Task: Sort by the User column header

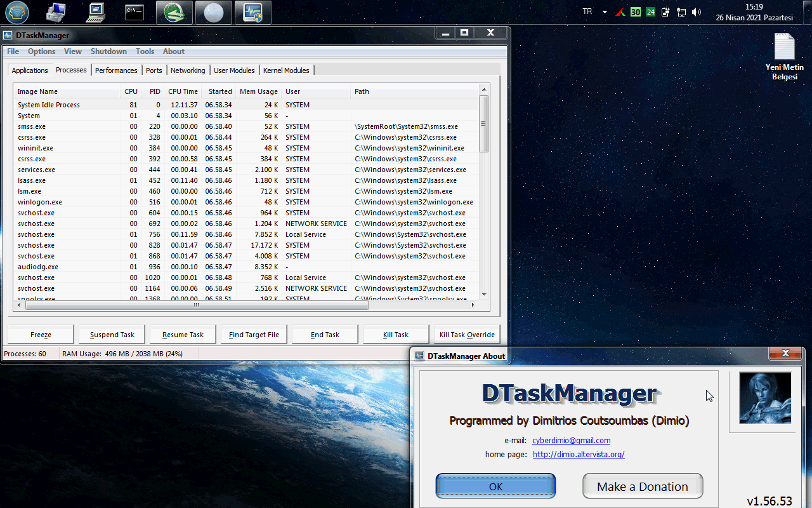Action: pyautogui.click(x=315, y=91)
